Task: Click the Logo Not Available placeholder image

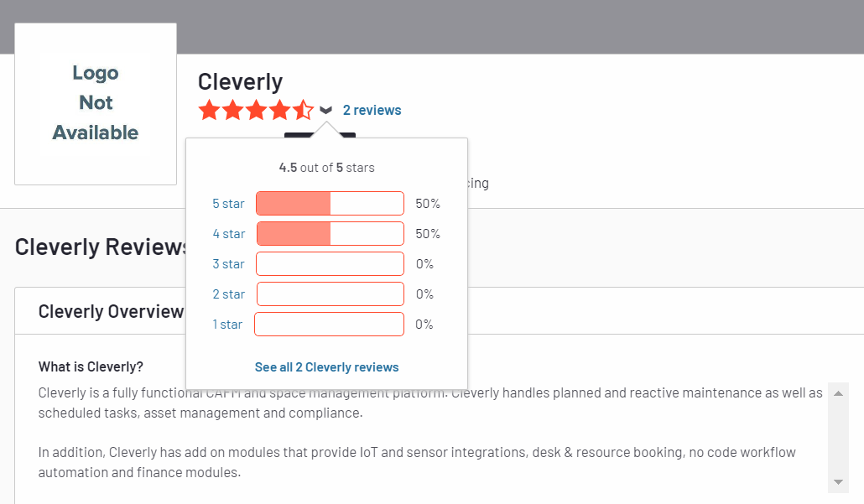Action: tap(95, 102)
